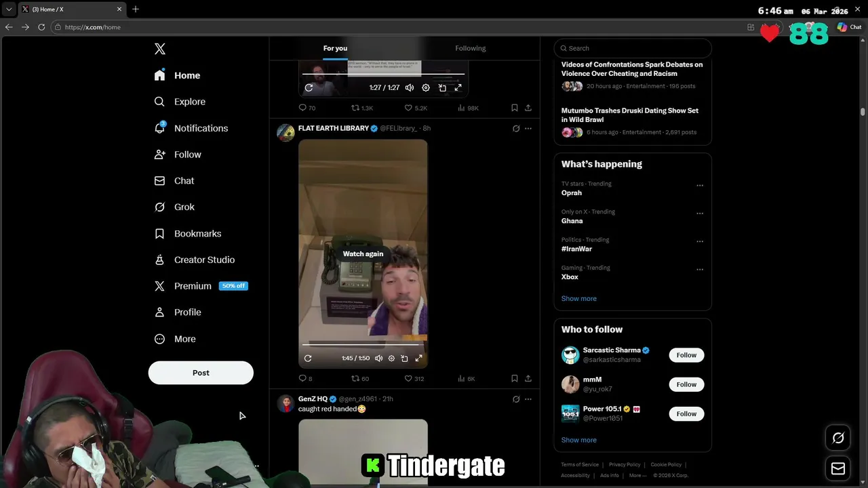The image size is (868, 488).
Task: Open a new browser tab
Action: coord(136,9)
